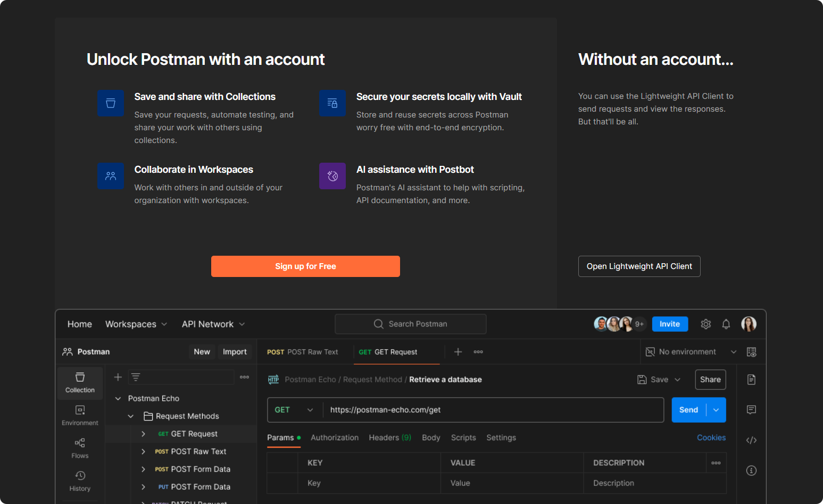The width and height of the screenshot is (823, 504).
Task: Click the Cookies link
Action: coord(711,438)
